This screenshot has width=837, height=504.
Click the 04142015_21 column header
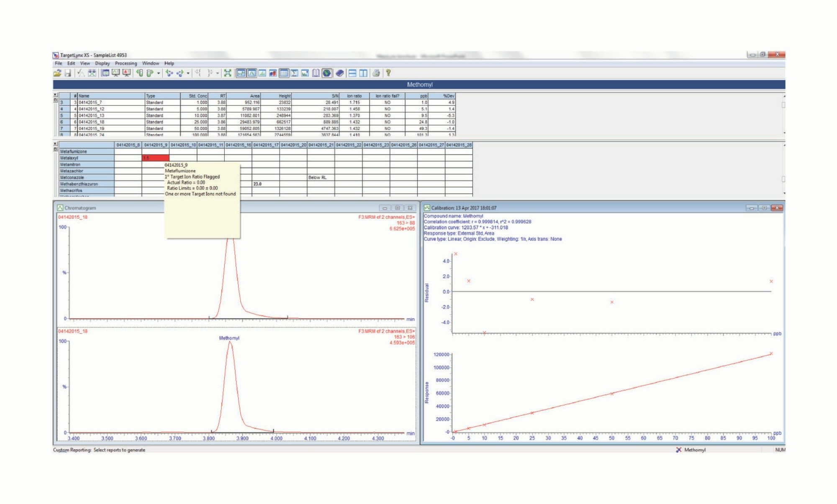321,145
